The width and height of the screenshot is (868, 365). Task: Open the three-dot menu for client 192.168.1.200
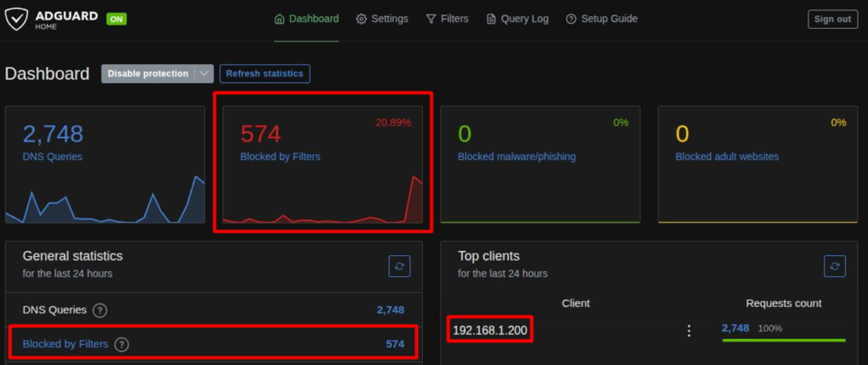click(688, 331)
